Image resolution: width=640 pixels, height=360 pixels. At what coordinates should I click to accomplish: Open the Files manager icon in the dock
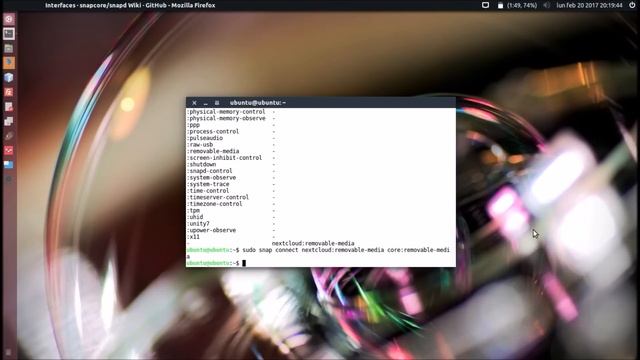pos(9,48)
